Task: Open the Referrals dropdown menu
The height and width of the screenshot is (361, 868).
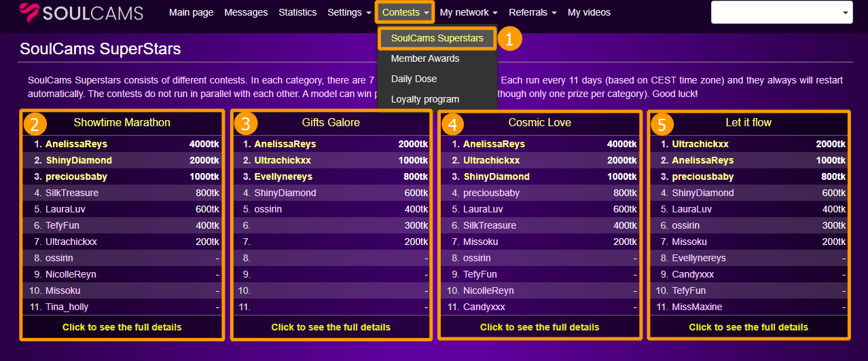Action: coord(532,12)
